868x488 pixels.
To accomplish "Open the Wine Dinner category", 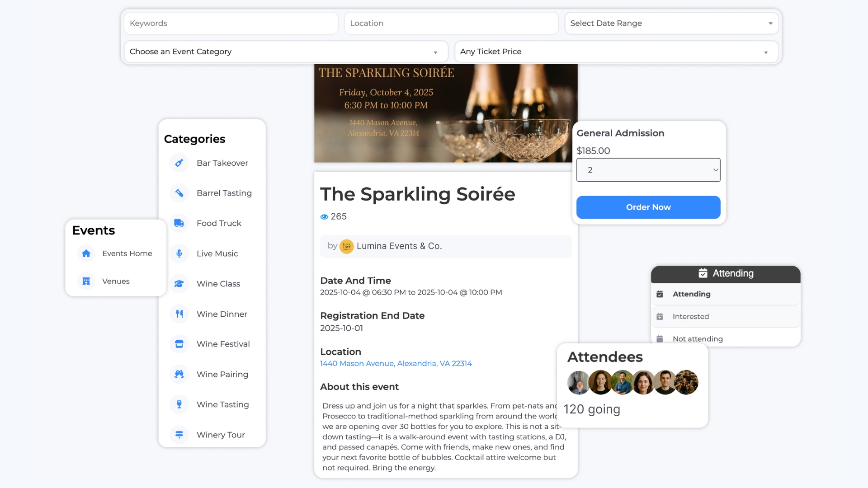I will click(x=222, y=314).
